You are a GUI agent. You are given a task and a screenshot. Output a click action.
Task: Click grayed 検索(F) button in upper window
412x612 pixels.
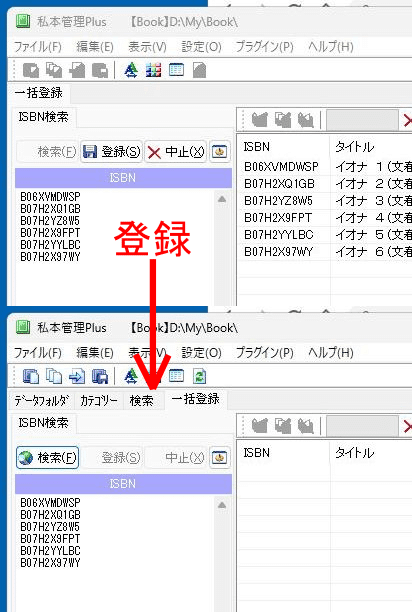(x=48, y=151)
